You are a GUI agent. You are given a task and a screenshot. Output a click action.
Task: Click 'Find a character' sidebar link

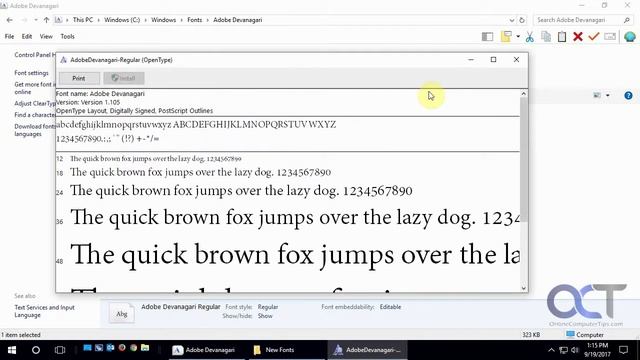click(x=35, y=115)
